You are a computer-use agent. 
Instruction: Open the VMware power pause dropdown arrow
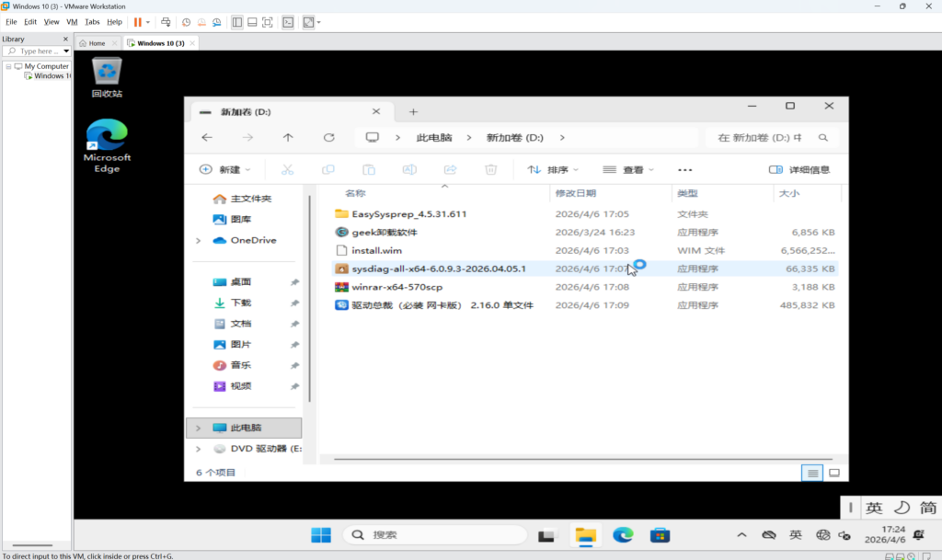click(148, 21)
